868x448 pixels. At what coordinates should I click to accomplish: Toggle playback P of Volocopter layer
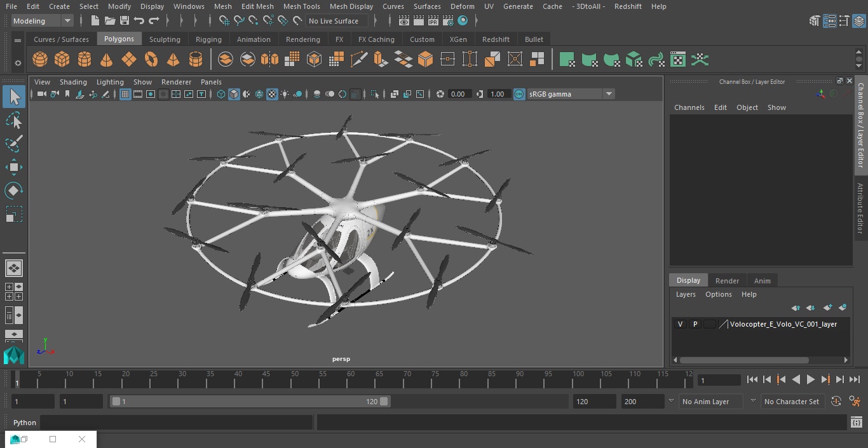[695, 324]
